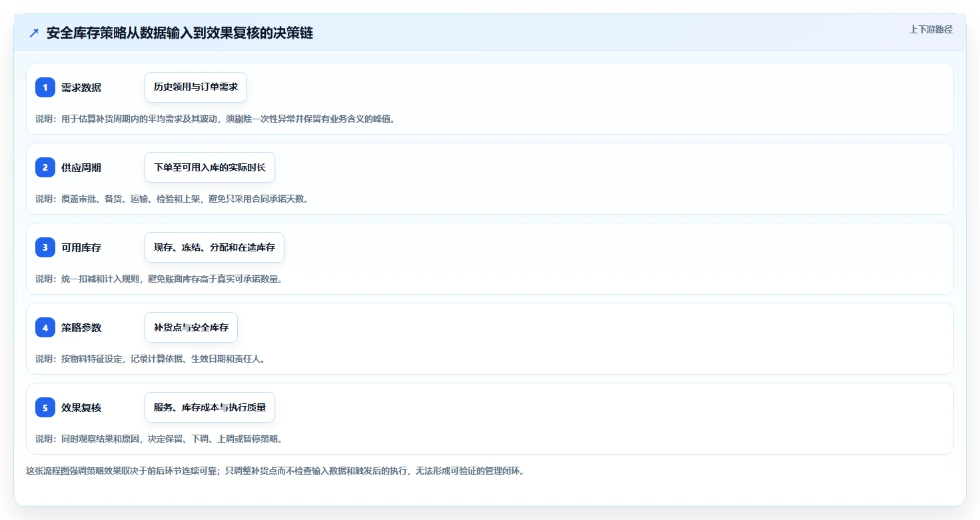Click the description starting 按物料特征设定
Screen dimensions: 980x520
coord(151,359)
